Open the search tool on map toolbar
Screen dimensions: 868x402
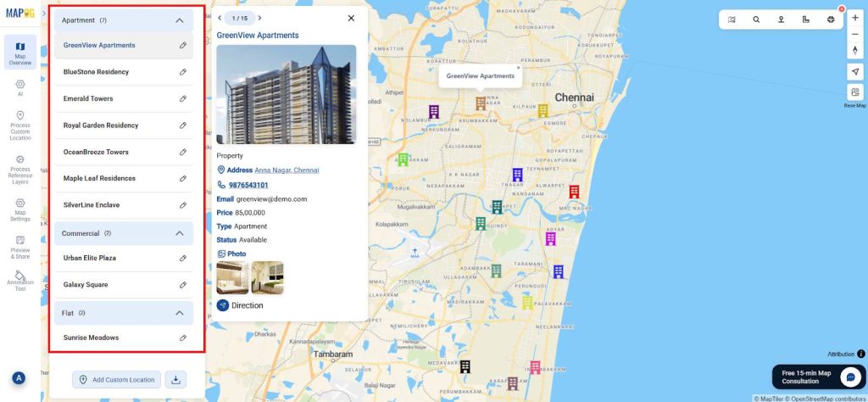756,20
